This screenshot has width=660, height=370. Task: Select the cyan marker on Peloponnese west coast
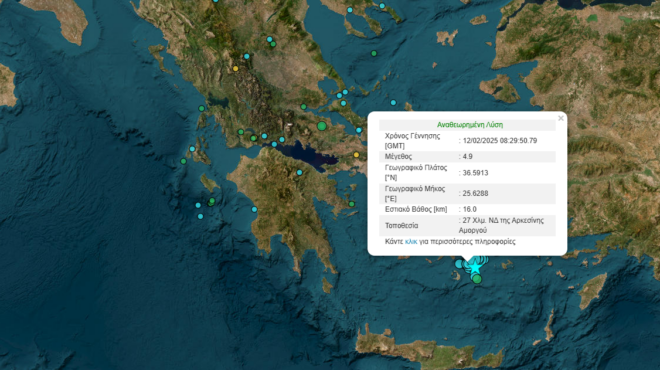coord(254,209)
